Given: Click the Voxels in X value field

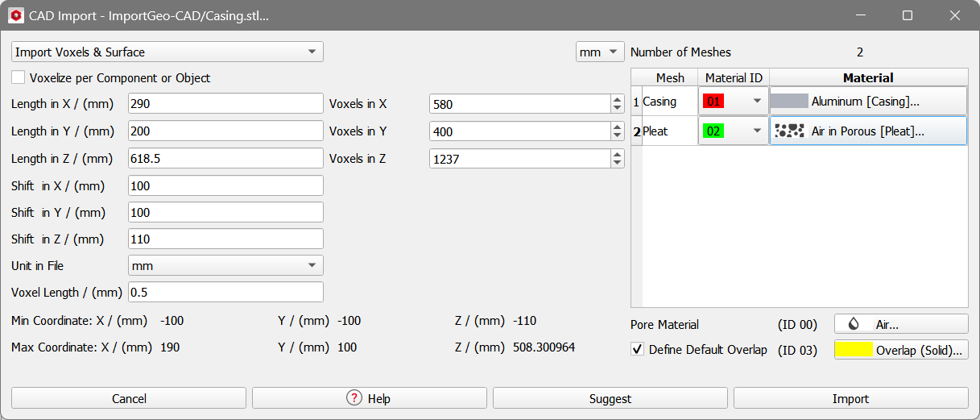Looking at the screenshot, I should click(520, 104).
